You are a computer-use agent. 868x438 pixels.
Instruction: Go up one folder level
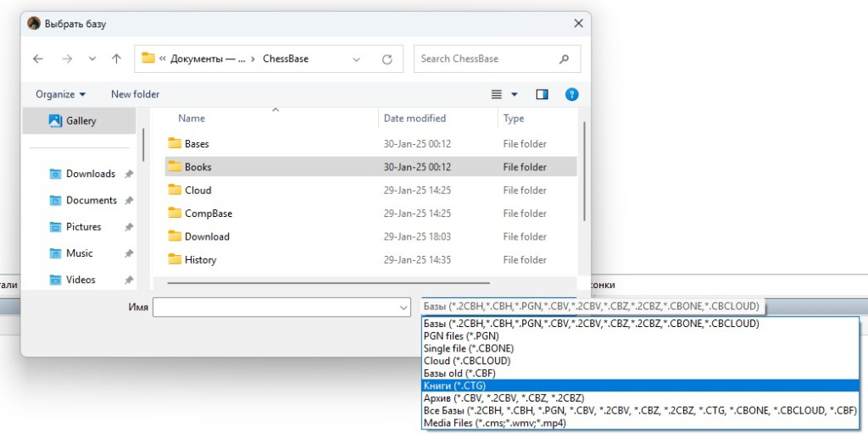point(116,58)
